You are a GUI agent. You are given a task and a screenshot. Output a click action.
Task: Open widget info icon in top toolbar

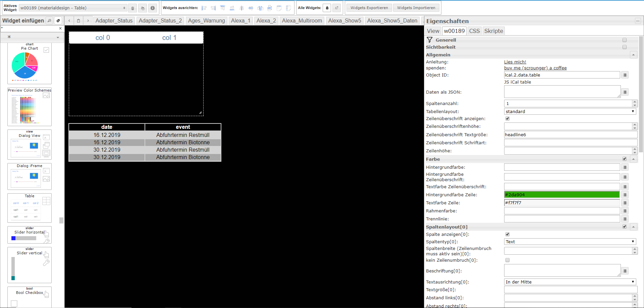pyautogui.click(x=153, y=8)
